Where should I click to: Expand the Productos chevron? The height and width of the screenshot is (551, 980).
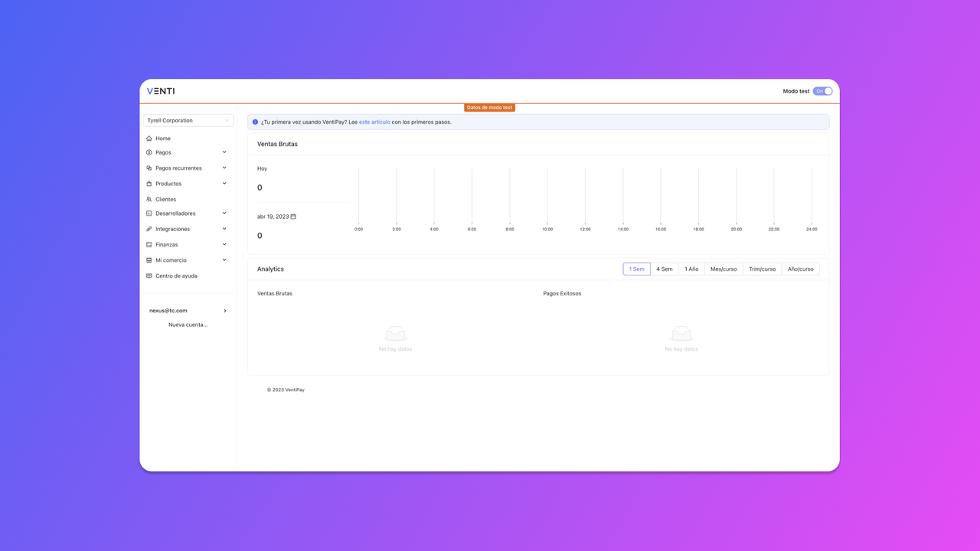click(224, 184)
